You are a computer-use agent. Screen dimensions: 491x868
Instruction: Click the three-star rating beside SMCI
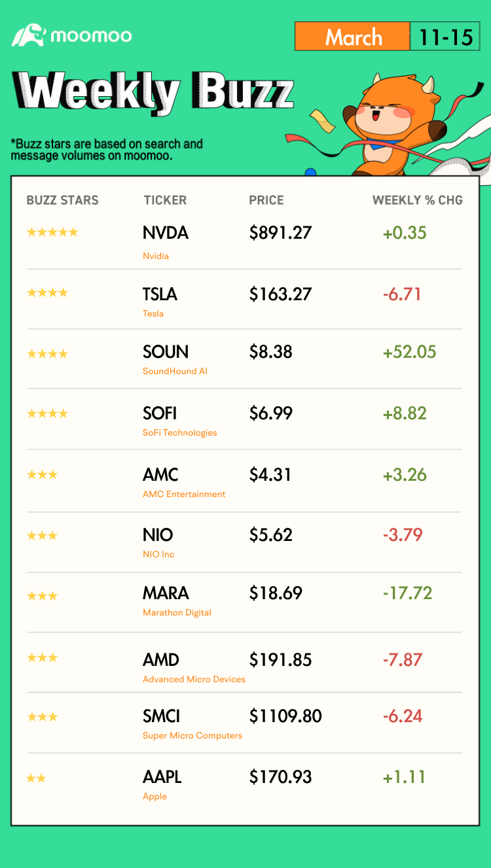click(42, 717)
